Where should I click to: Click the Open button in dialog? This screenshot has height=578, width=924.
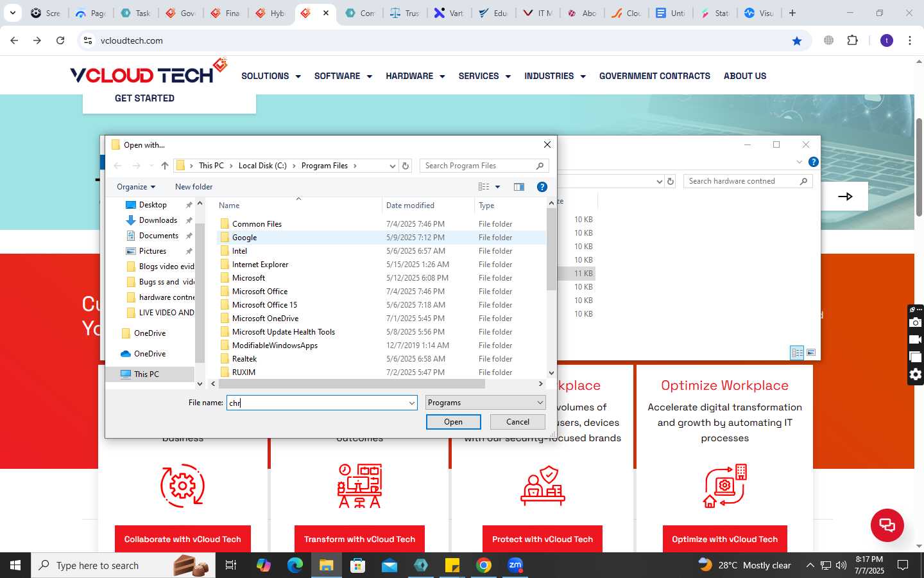[x=453, y=422]
